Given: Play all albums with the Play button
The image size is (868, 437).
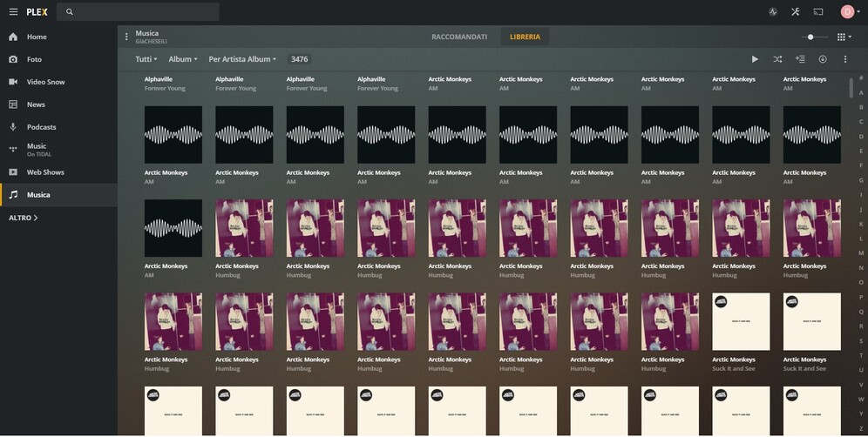Looking at the screenshot, I should pos(755,59).
